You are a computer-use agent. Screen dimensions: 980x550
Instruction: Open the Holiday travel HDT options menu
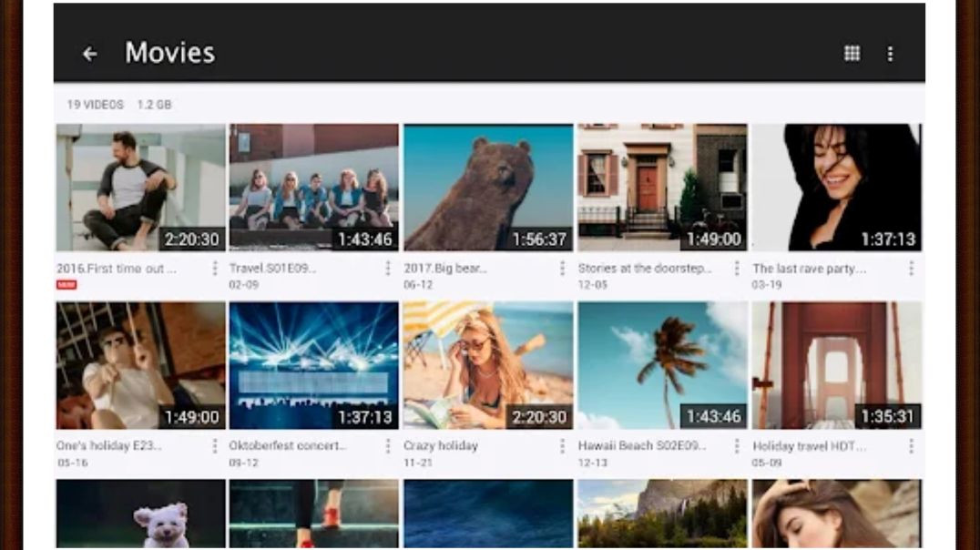pyautogui.click(x=911, y=446)
